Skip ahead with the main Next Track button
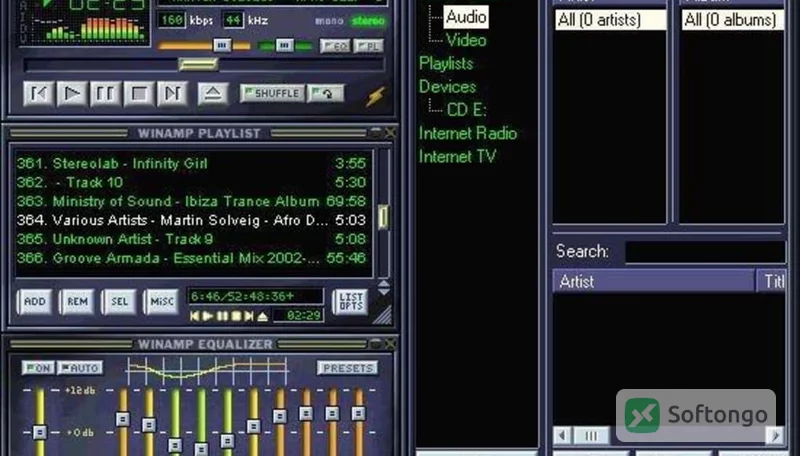This screenshot has height=456, width=800. 172,93
